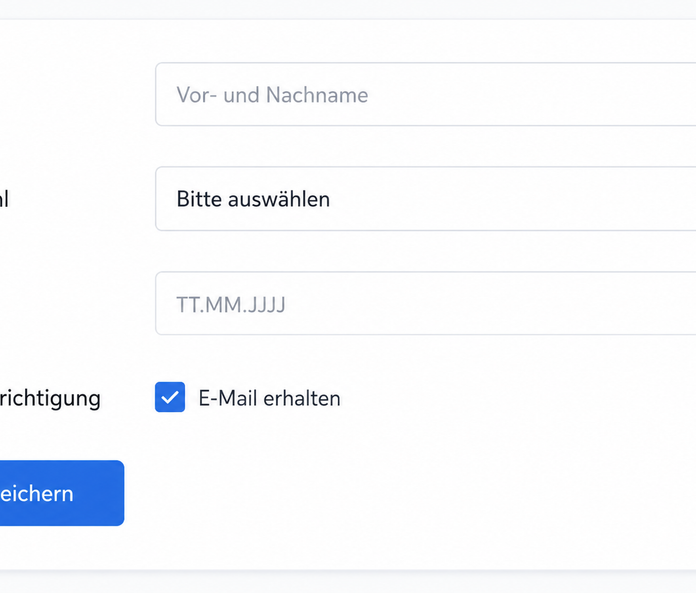The image size is (696, 593).
Task: Click the Benachrichtigung label
Action: [50, 399]
